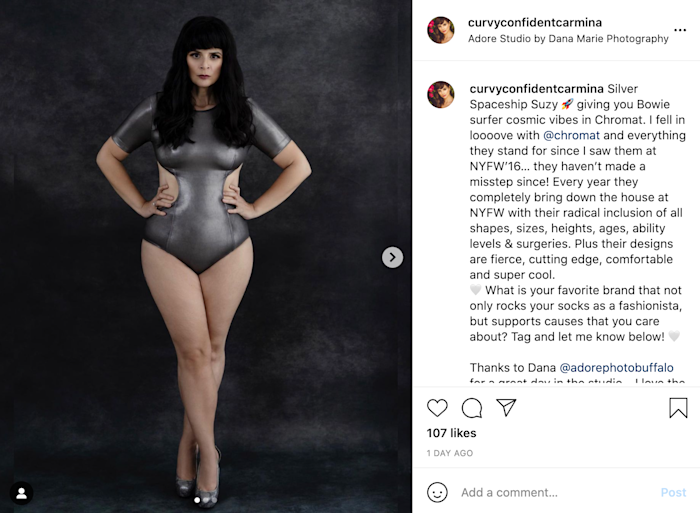Open the @adorephotobuffalo profile link
This screenshot has height=513, width=700.
(x=617, y=367)
